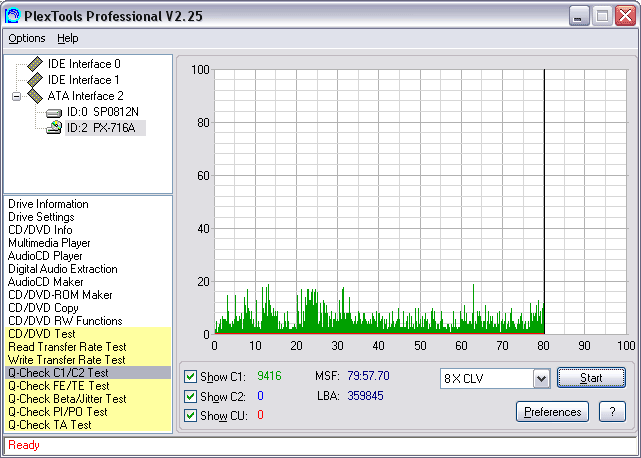Toggle the Show C2 checkbox

pyautogui.click(x=191, y=396)
